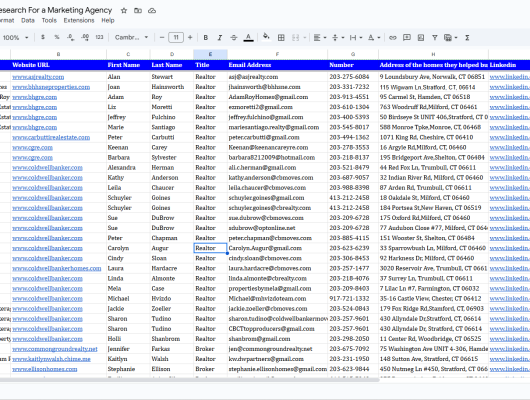Viewport: 530px width, 400px height.
Task: Click the merge cells icon
Action: [x=295, y=38]
